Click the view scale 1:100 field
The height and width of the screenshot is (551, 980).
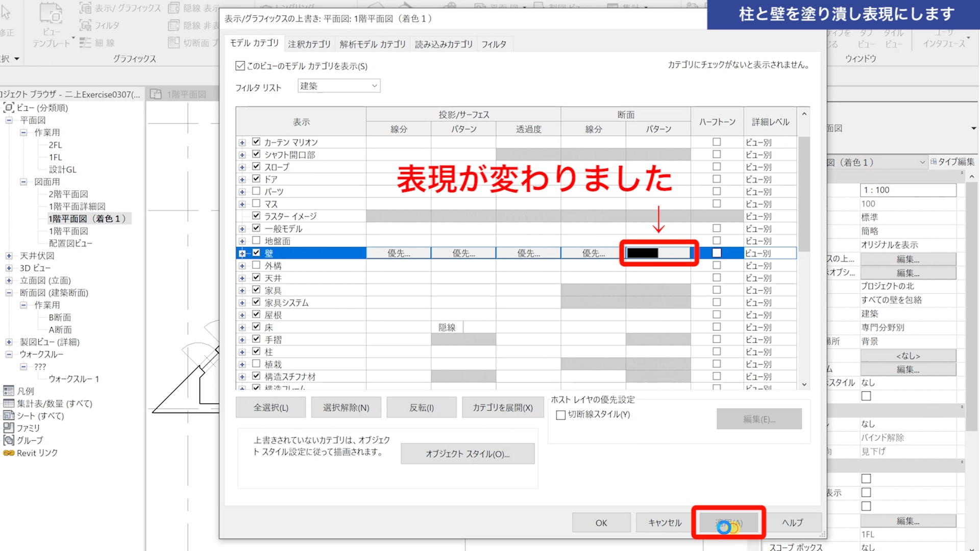(907, 190)
